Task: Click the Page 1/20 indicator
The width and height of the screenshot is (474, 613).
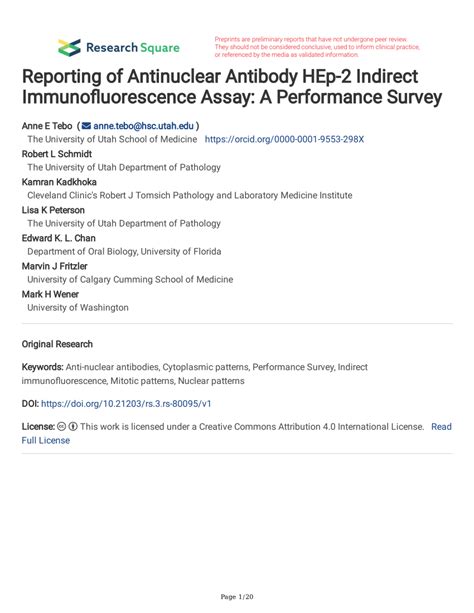Action: 237,597
